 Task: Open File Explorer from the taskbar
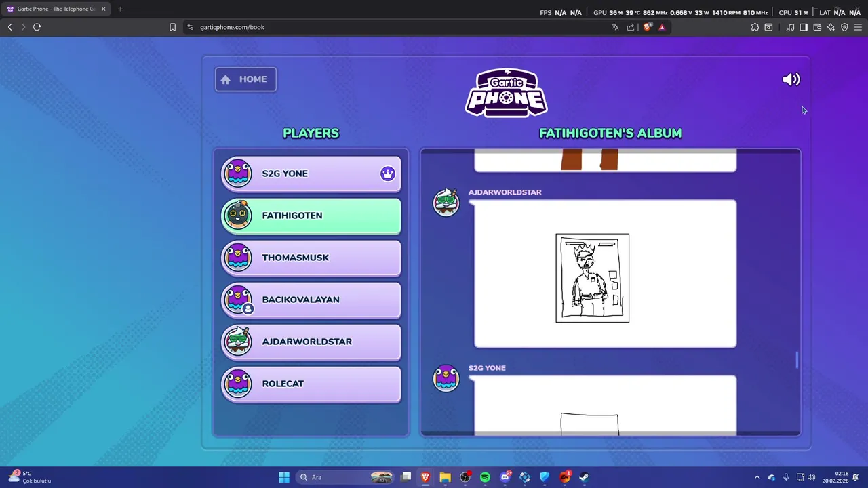pyautogui.click(x=445, y=477)
